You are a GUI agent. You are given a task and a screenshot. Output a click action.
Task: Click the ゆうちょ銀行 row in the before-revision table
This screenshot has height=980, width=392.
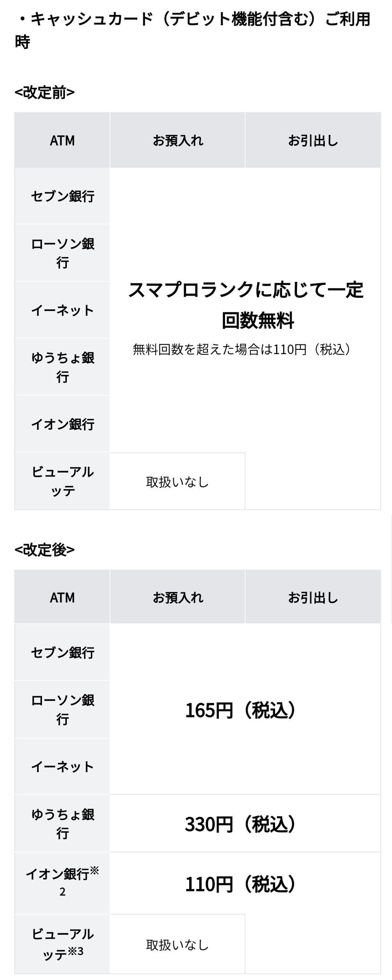pos(62,367)
